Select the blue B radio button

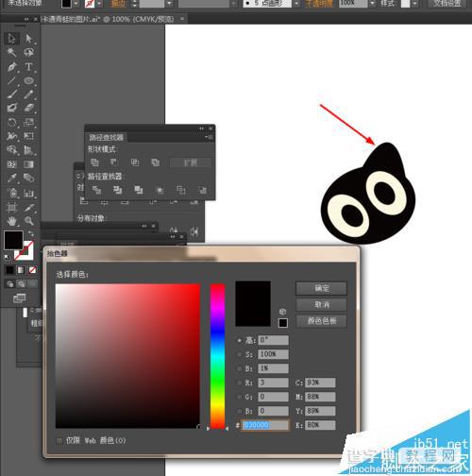[x=240, y=411]
